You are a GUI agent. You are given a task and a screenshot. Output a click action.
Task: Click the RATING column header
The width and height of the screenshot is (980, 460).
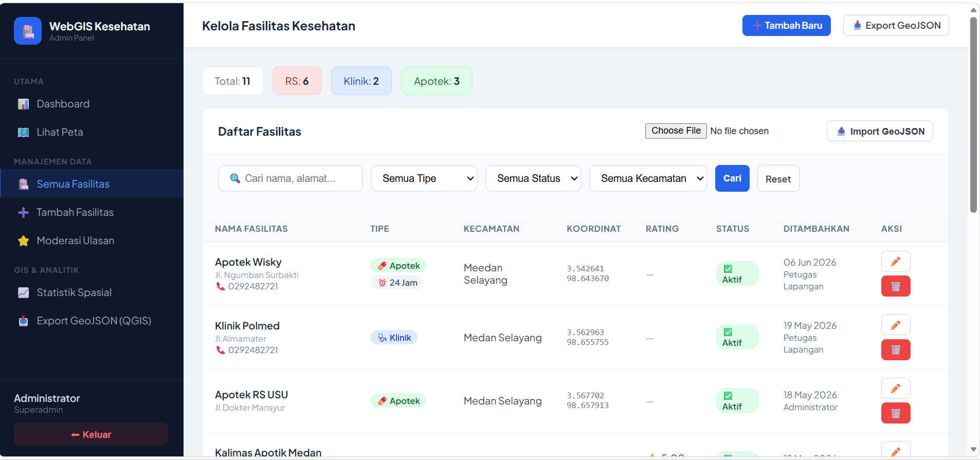coord(662,229)
